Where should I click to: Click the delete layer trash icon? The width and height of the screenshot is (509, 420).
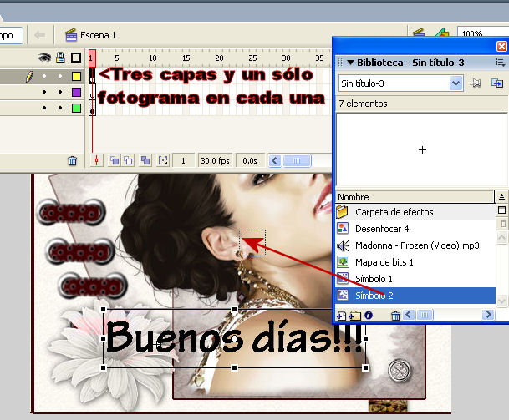tap(72, 161)
